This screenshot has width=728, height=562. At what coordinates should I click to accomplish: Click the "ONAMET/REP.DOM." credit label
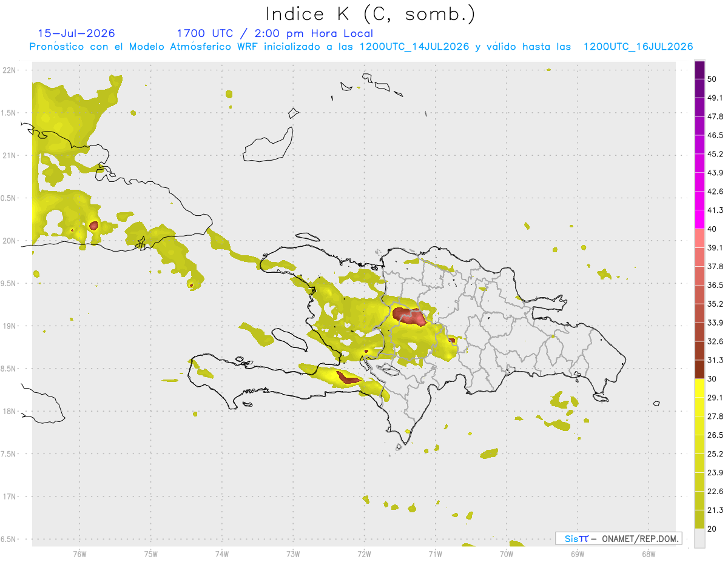[640, 538]
